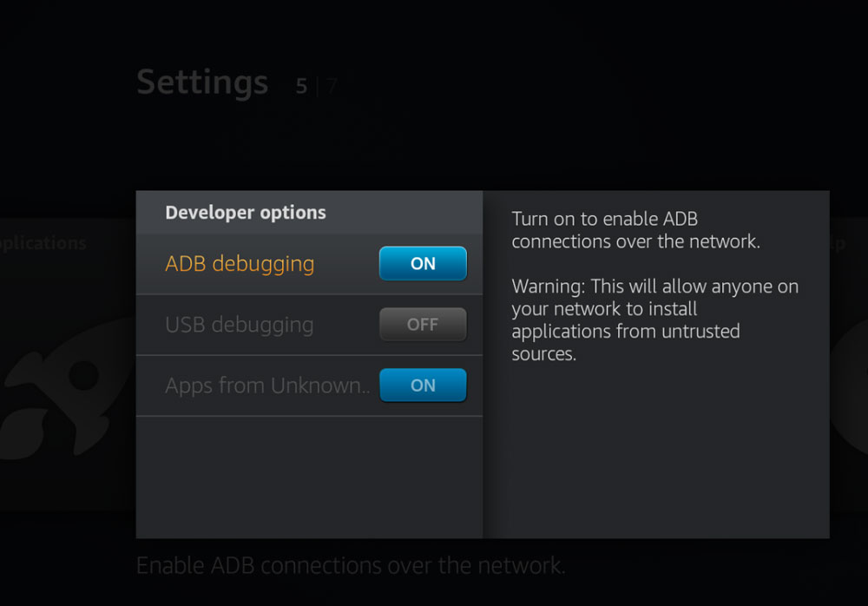Click the word 'sources.' ending the warning

[543, 354]
